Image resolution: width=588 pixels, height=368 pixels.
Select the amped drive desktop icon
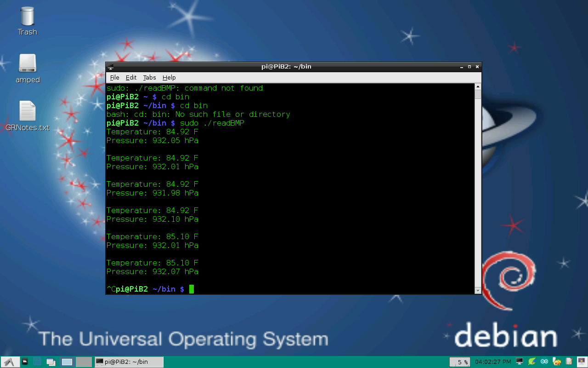28,69
